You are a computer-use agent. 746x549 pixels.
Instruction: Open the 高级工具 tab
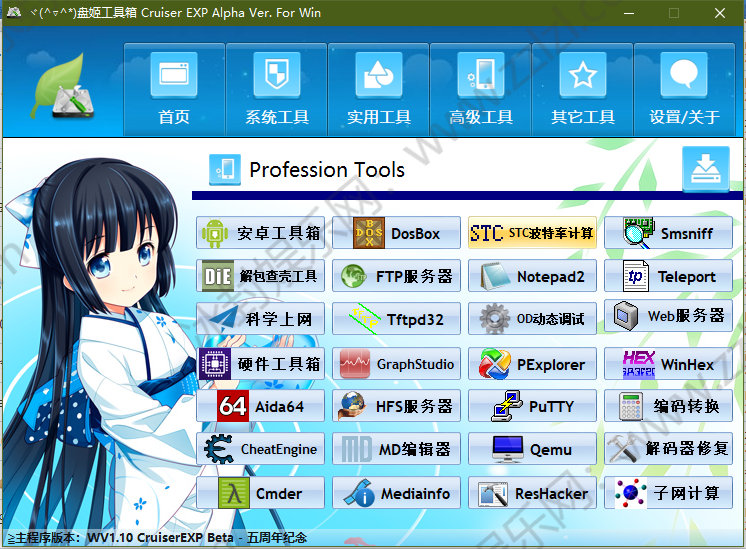481,89
